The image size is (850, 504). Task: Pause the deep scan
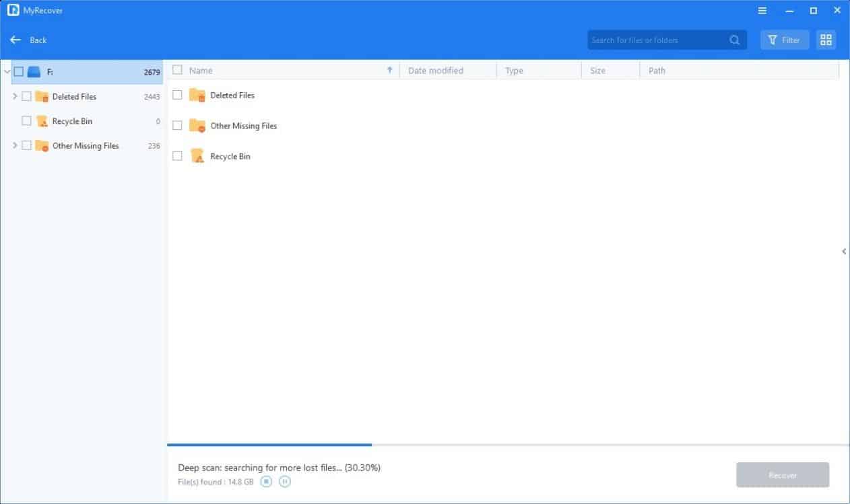[285, 481]
